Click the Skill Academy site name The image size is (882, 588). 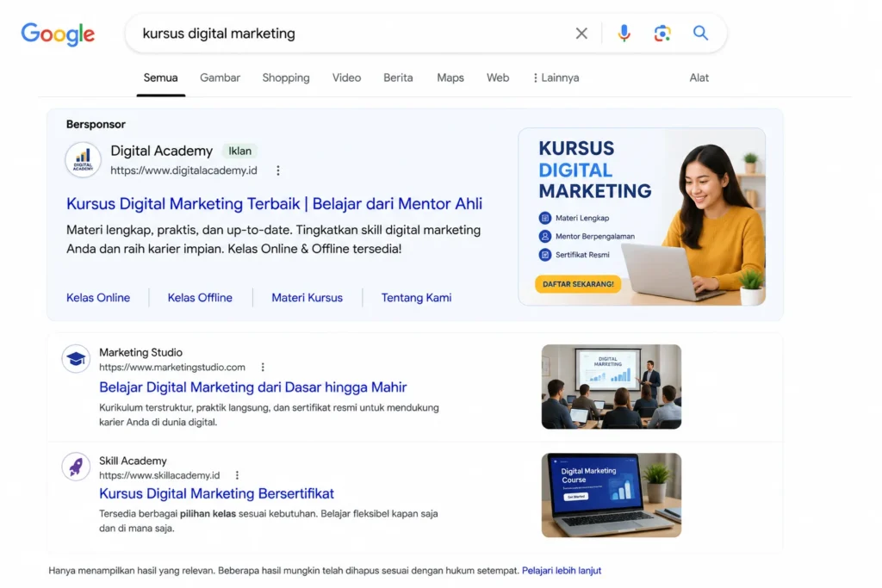133,461
